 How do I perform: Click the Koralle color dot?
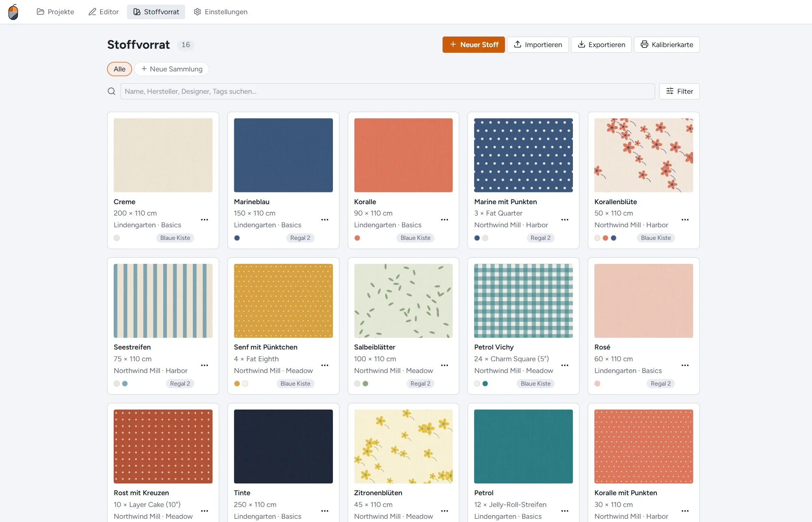point(357,238)
